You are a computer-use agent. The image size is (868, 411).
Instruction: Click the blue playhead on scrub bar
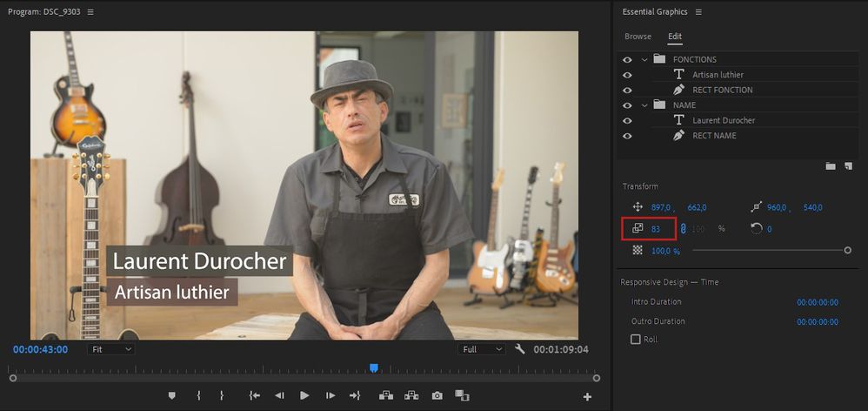pyautogui.click(x=374, y=367)
